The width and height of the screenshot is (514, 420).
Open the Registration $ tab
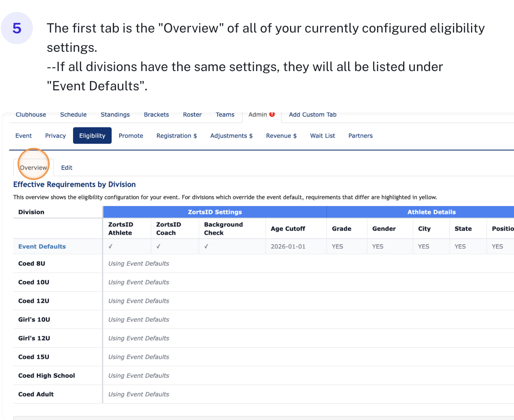[x=177, y=136]
